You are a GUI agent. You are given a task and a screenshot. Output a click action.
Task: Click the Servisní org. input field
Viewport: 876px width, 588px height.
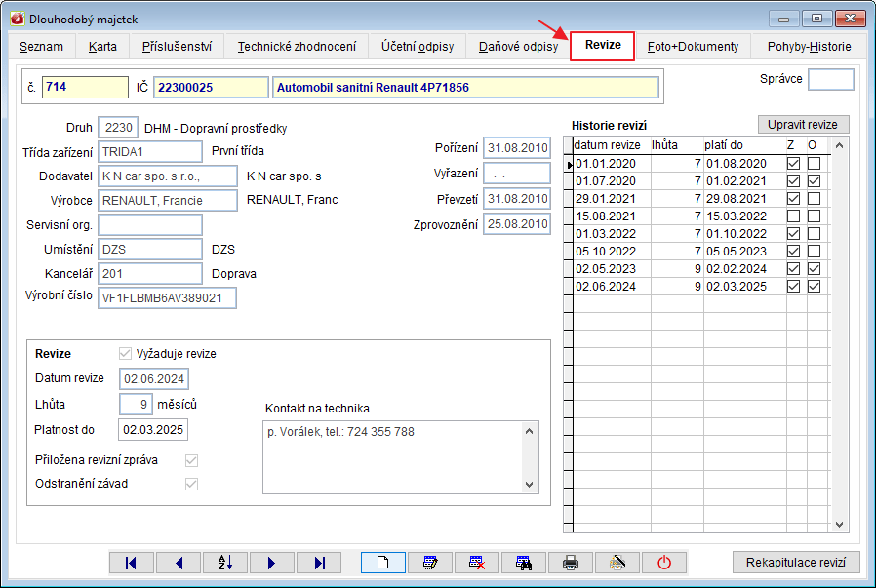tap(149, 225)
